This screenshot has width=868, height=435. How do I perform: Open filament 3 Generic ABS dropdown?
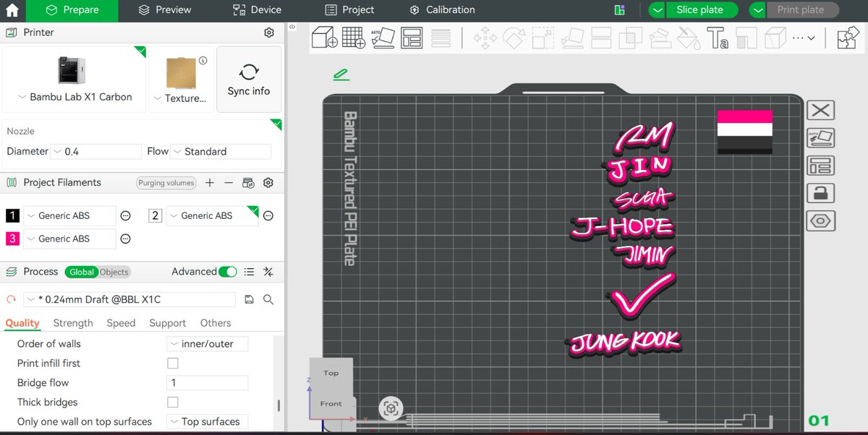(x=69, y=238)
